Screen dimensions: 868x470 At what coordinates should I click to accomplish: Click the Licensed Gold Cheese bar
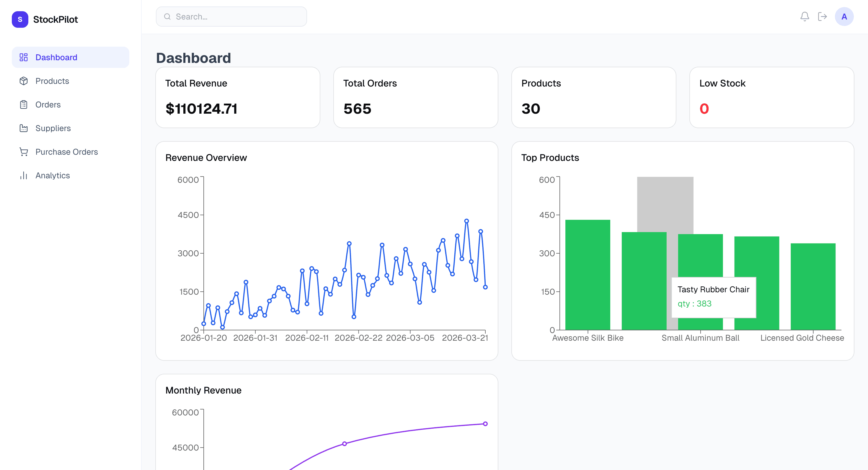[x=813, y=286]
